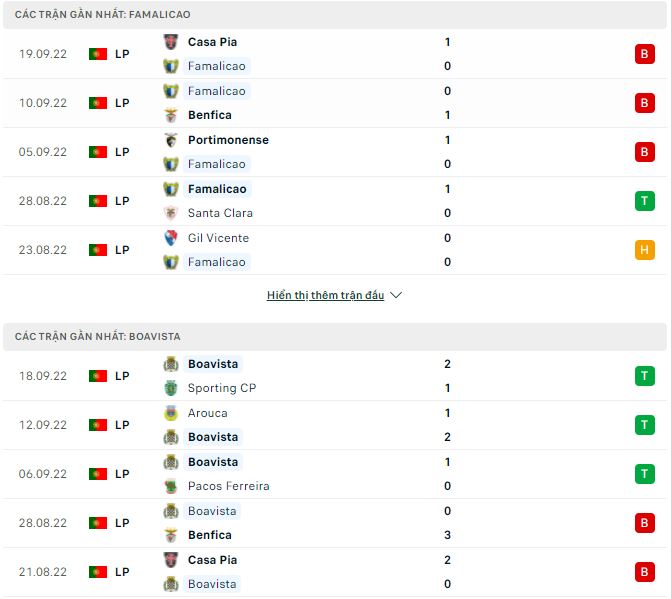
Task: Click Benfica crest in 10.09.22 match
Action: pos(171,115)
